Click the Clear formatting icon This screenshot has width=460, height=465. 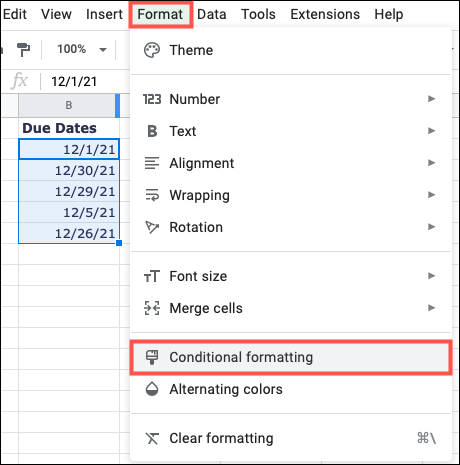click(152, 438)
